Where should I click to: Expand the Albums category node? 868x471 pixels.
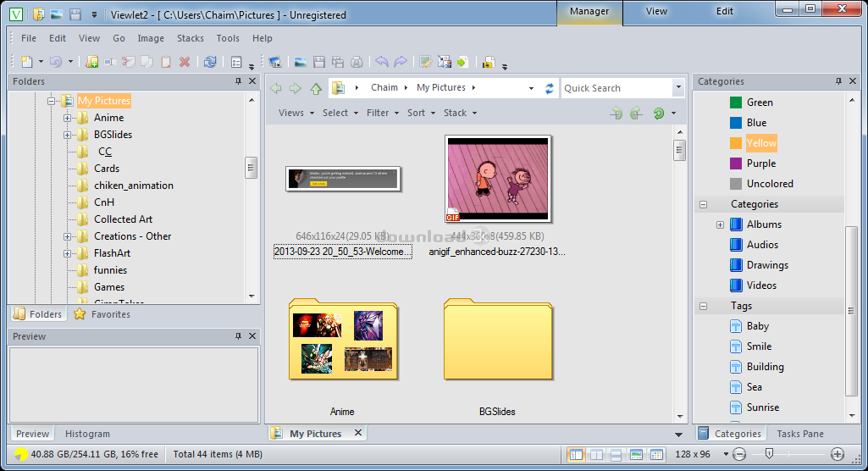720,224
